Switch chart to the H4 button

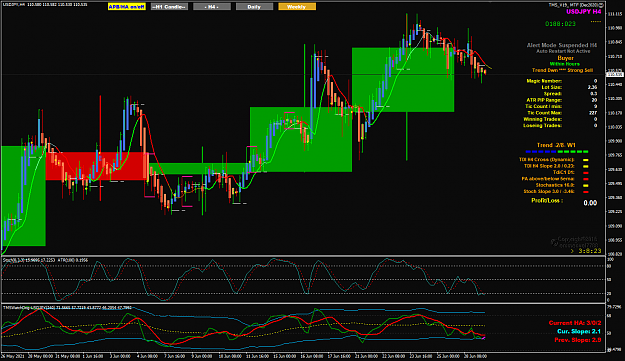click(x=212, y=7)
